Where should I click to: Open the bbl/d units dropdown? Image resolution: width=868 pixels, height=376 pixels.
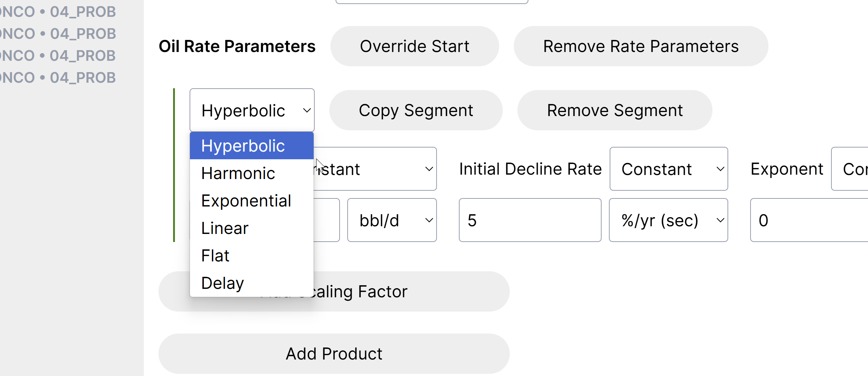pos(392,220)
